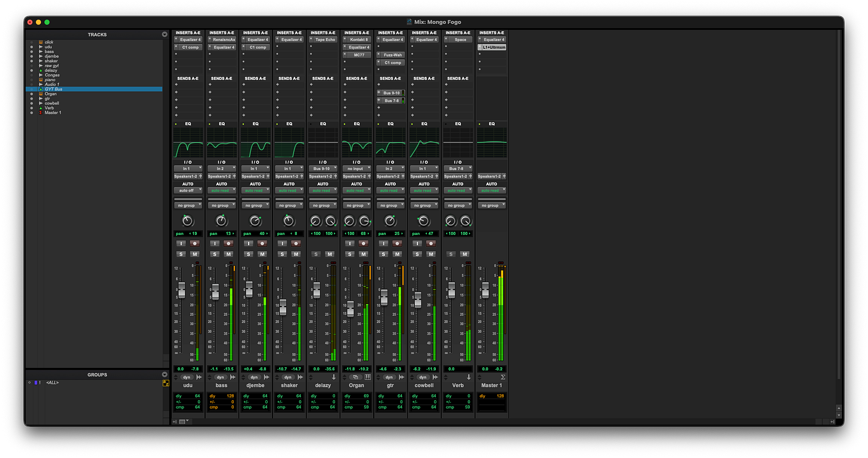The image size is (868, 458).
Task: Click the right pan knob on Organ
Action: coord(364,221)
